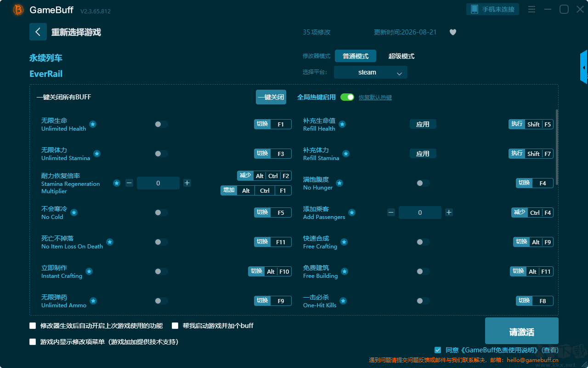Screen dimensions: 588x368
Task: Click the F1 hotkey for Unlimited Health
Action: (x=273, y=124)
